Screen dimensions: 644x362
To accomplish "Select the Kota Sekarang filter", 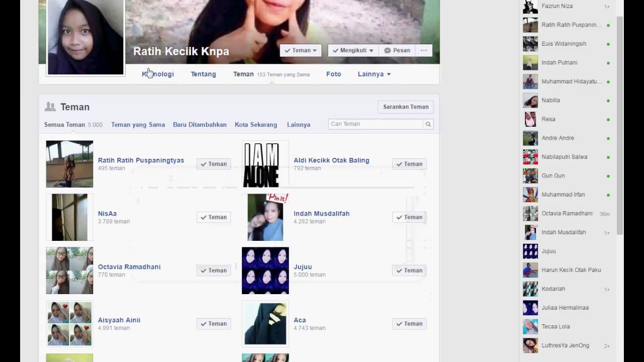I will pyautogui.click(x=256, y=125).
